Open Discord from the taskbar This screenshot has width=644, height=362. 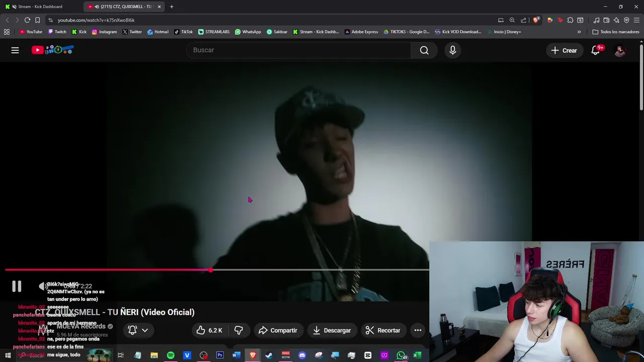(x=302, y=355)
